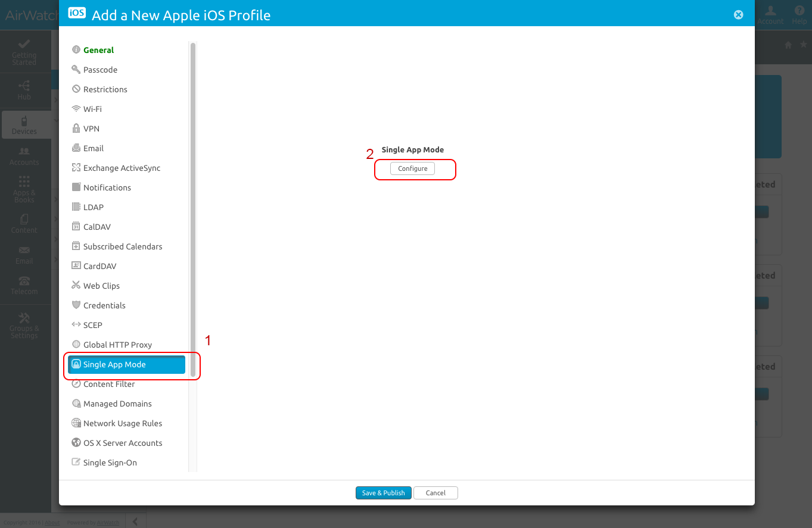Open the Wi-Fi payload section
The height and width of the screenshot is (528, 812).
[x=92, y=109]
